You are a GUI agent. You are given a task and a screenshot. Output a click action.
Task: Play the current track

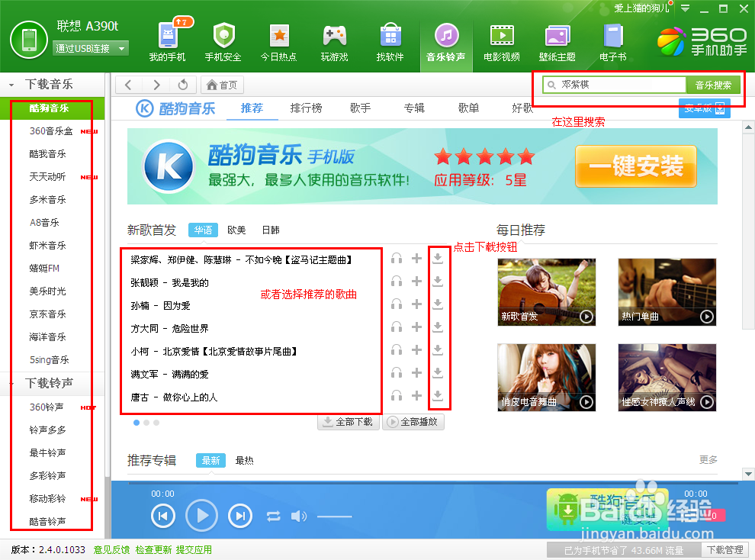tap(202, 516)
